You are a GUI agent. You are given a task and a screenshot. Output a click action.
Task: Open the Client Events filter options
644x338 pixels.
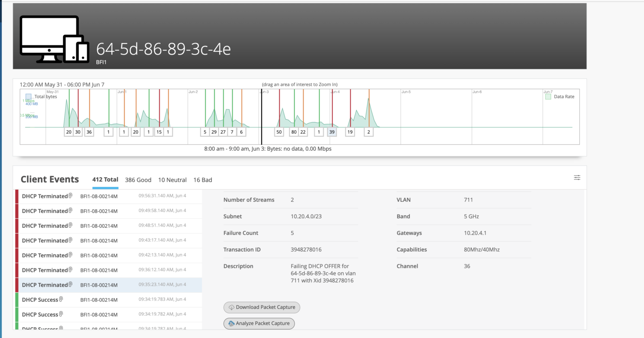click(x=577, y=177)
